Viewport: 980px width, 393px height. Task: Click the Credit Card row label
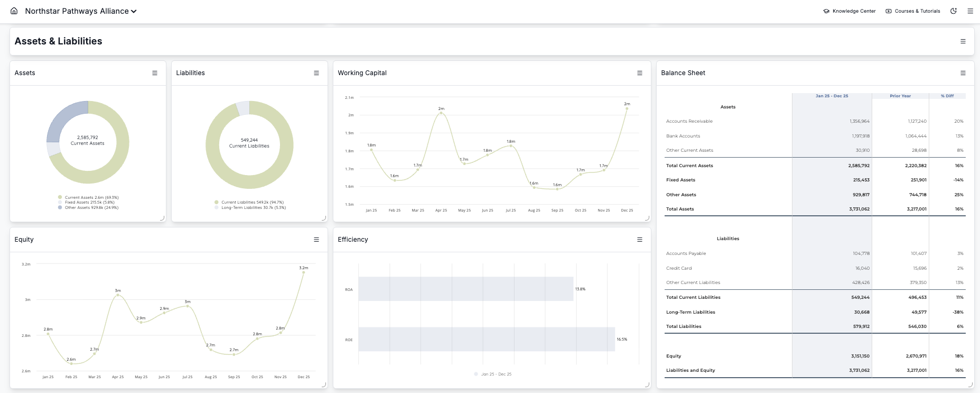click(x=679, y=268)
